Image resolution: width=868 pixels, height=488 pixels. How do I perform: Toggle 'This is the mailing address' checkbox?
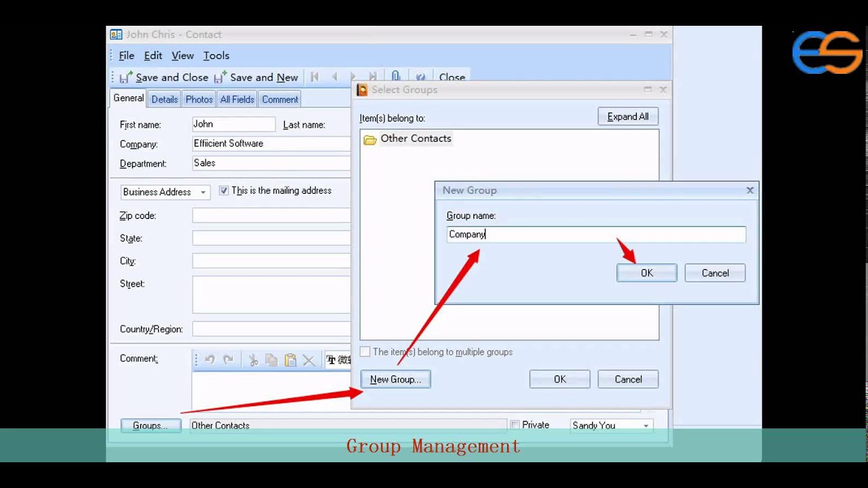224,191
